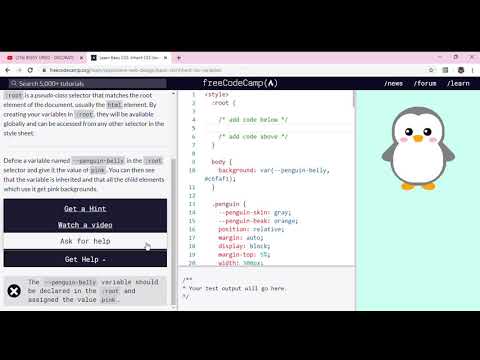Click Get a Hint
480x360 pixels.
click(x=85, y=209)
